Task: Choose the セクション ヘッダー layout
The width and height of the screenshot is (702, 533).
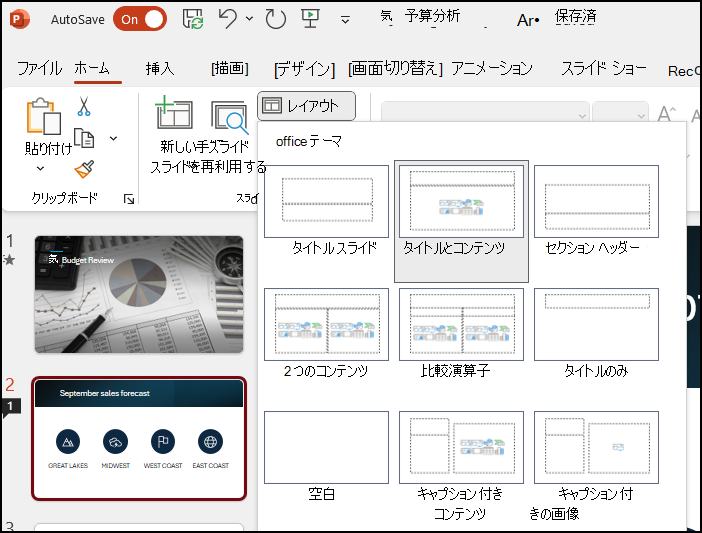Action: click(x=596, y=210)
